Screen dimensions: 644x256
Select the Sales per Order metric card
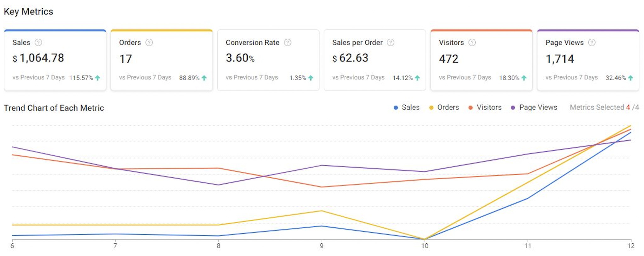click(375, 60)
